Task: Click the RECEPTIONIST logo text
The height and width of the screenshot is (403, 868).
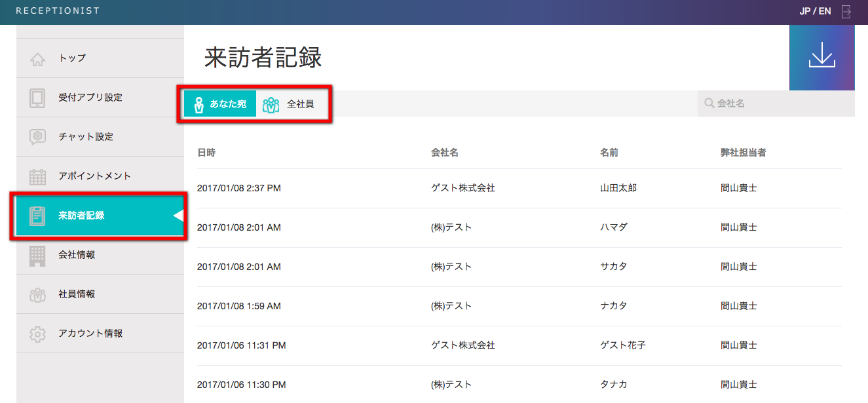Action: click(x=58, y=10)
